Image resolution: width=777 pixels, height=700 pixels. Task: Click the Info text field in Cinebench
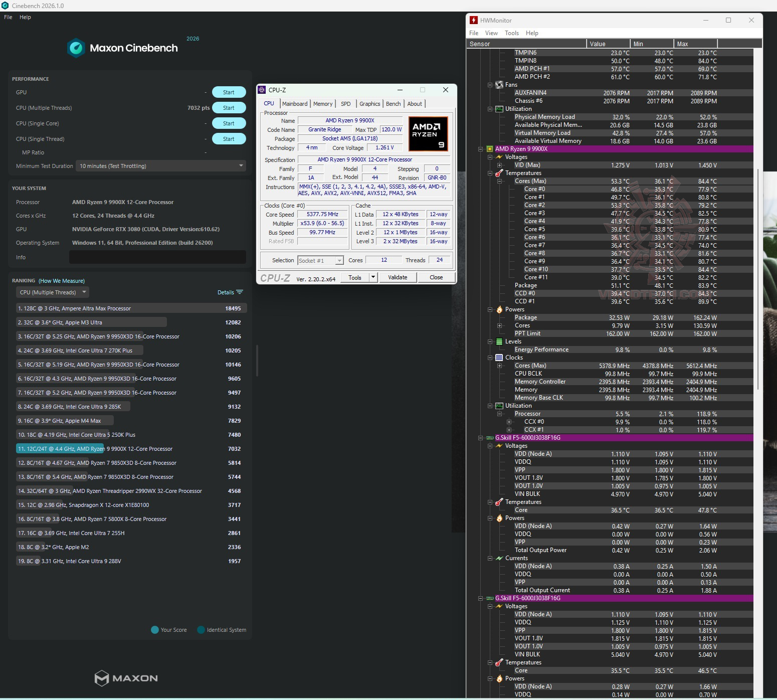[x=157, y=257]
